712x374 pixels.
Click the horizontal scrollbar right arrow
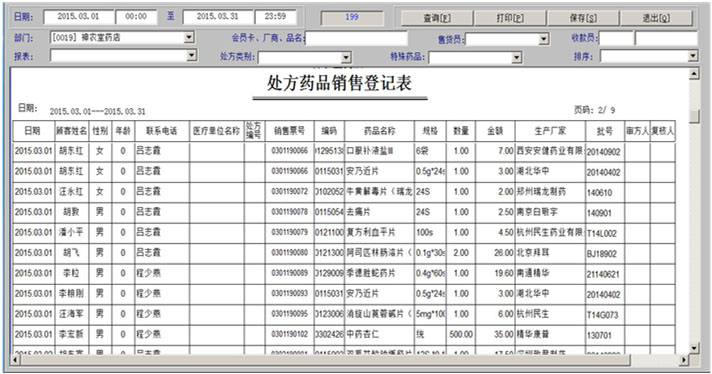[x=684, y=360]
